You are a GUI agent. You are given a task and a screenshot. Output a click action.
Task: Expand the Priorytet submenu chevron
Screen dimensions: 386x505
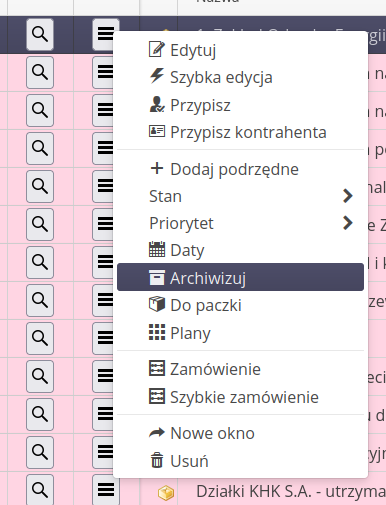tap(348, 223)
